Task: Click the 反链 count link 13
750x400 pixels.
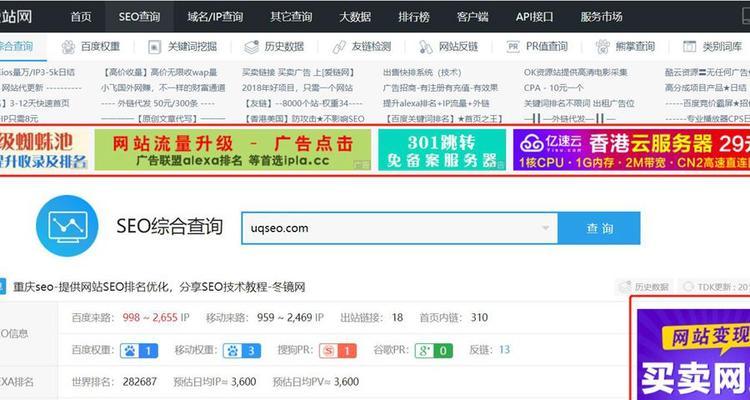Action: [504, 350]
